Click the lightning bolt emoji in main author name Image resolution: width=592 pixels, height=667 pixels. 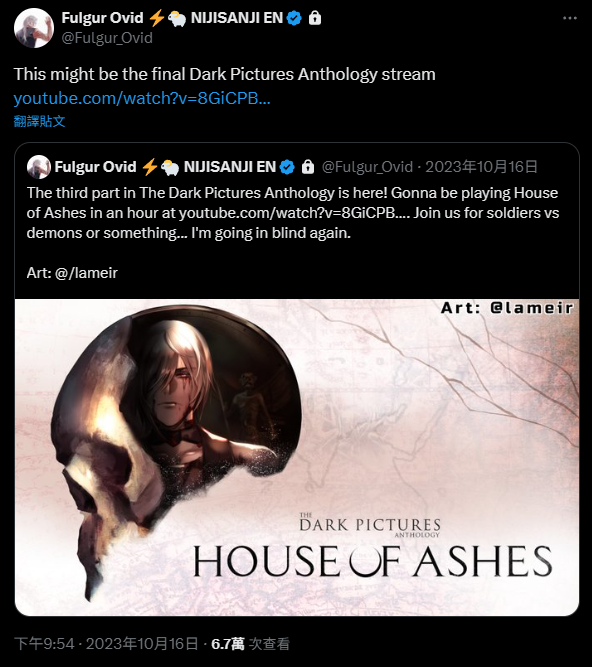pos(157,18)
